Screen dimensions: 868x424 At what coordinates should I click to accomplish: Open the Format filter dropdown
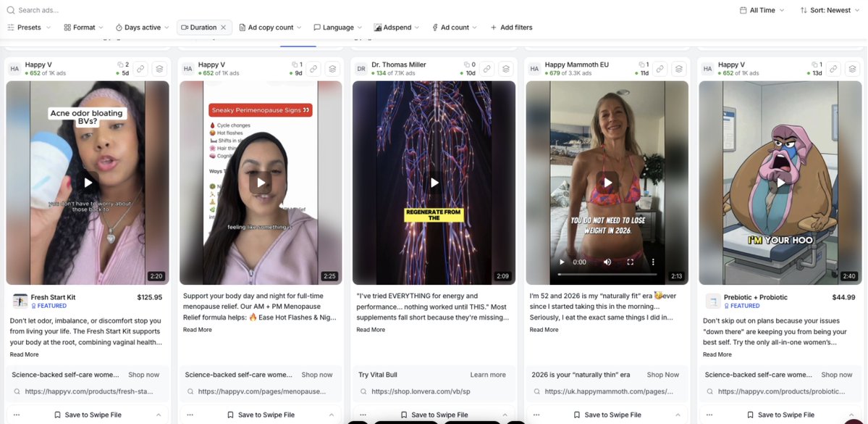pyautogui.click(x=83, y=27)
